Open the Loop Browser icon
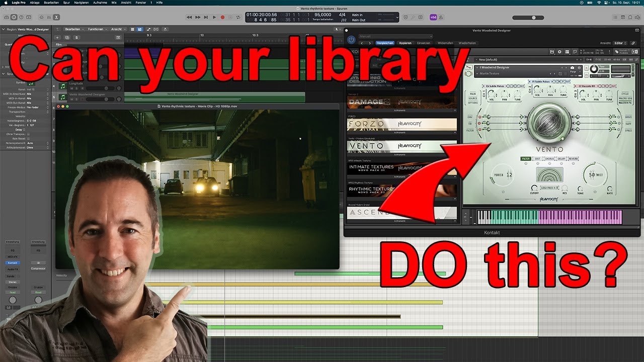Image resolution: width=644 pixels, height=362 pixels. (x=630, y=17)
